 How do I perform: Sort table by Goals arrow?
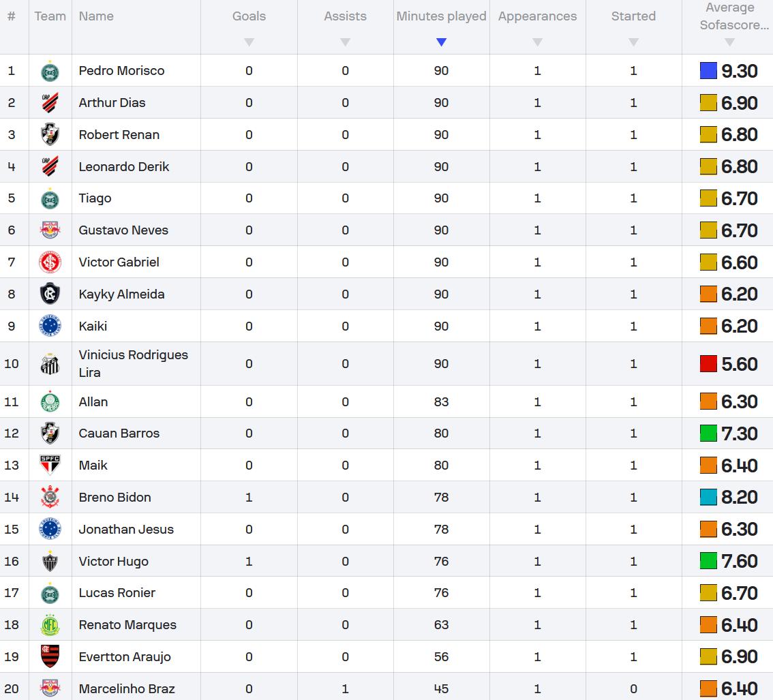(249, 42)
